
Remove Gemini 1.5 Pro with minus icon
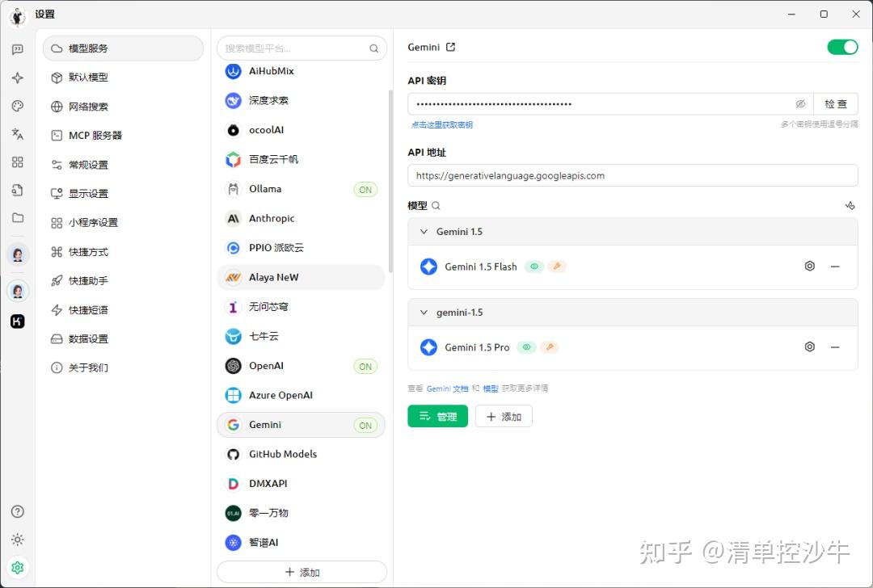coord(835,347)
